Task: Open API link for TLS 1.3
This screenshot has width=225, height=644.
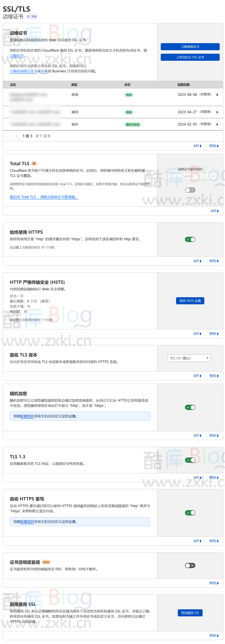Action: (x=197, y=477)
